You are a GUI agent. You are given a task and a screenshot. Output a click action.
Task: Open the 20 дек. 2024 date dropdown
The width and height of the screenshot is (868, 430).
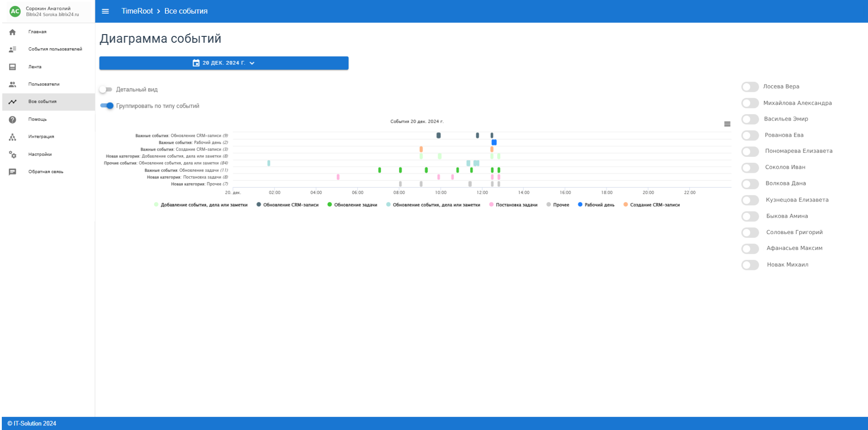224,63
